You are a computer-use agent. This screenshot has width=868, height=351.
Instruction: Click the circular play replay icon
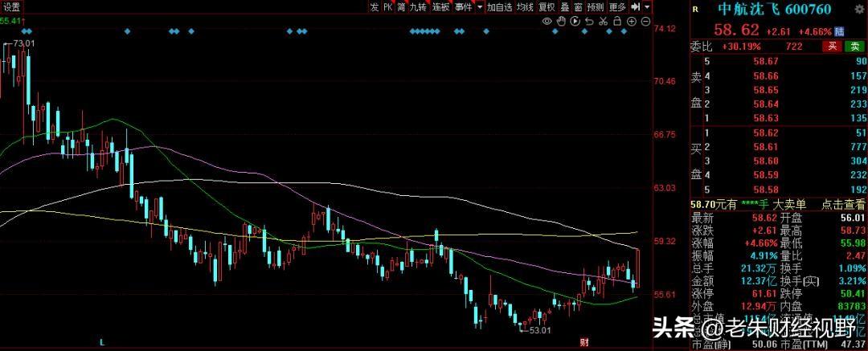(x=575, y=22)
